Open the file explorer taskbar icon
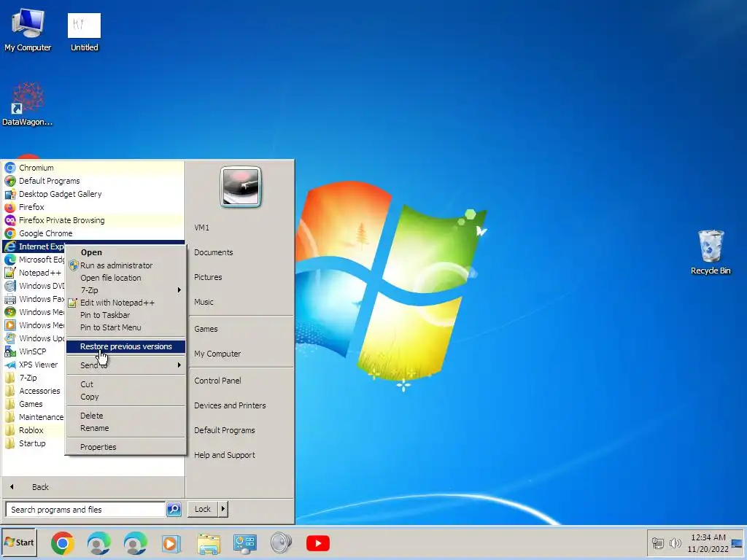This screenshot has width=747, height=560. 209,543
